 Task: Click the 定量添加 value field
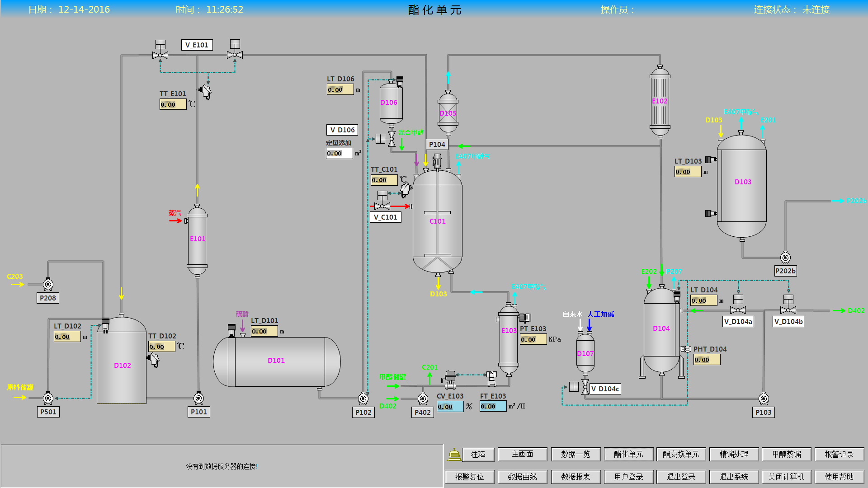(339, 154)
